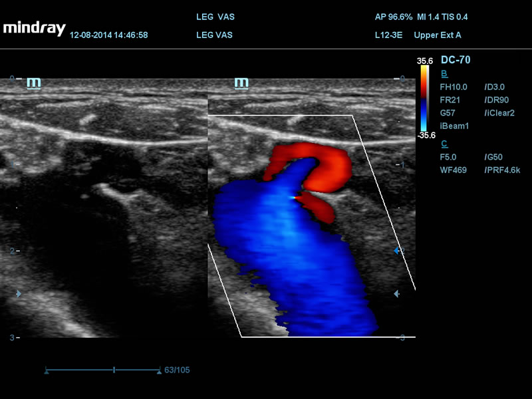Click the left image M orientation marker
532x399 pixels.
(33, 83)
